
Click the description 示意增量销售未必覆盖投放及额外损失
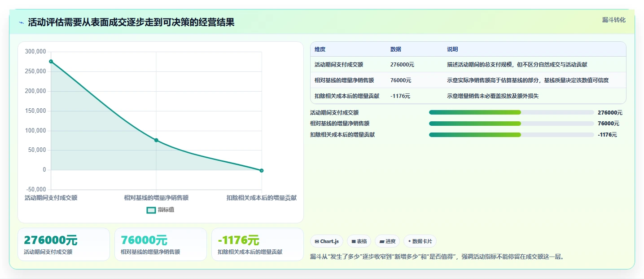[x=493, y=96]
